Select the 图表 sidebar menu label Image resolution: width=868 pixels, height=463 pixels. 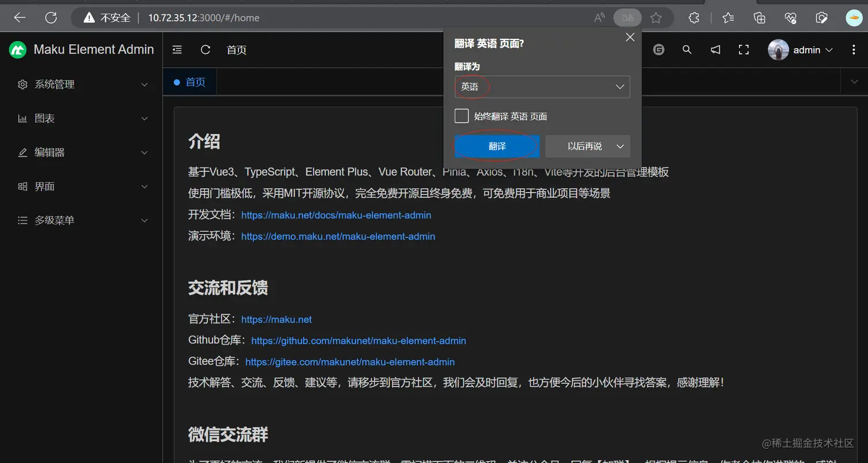pos(45,119)
